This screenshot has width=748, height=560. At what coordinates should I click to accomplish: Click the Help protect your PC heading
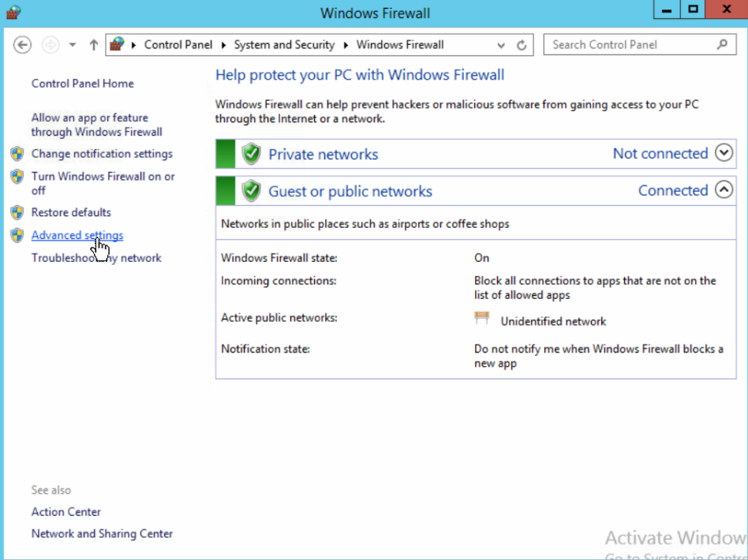[x=360, y=75]
